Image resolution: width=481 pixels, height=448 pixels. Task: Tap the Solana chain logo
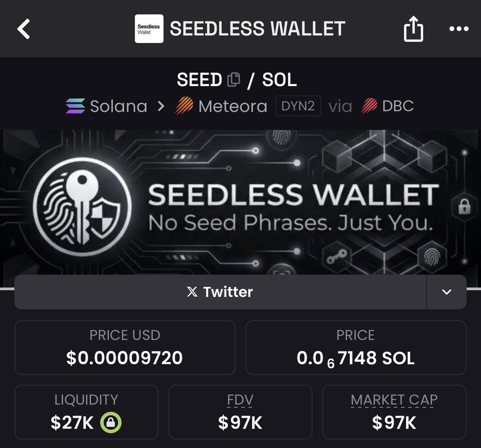(75, 106)
